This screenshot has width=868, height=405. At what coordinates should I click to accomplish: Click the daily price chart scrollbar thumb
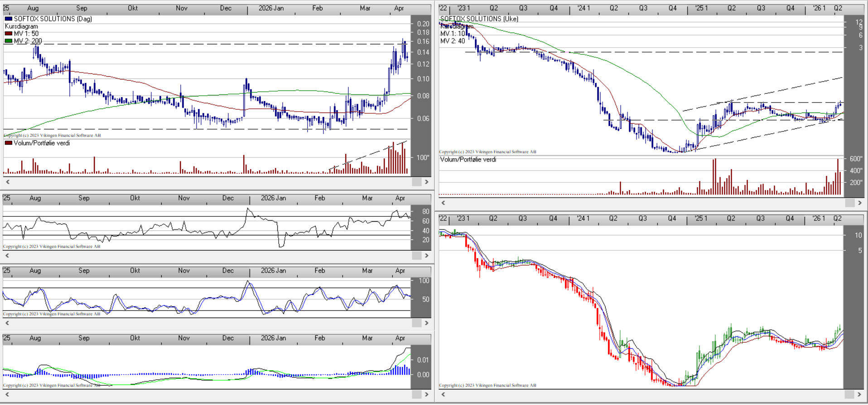[x=416, y=182]
